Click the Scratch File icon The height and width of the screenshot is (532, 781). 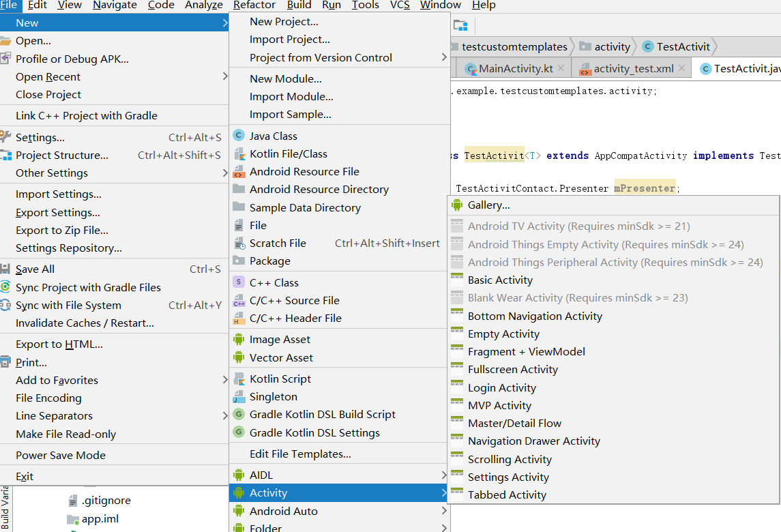point(239,243)
